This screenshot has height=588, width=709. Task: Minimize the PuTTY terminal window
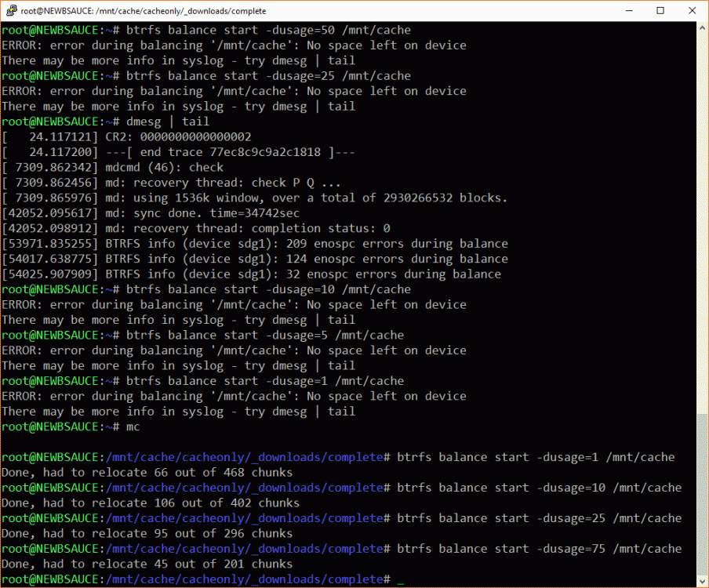pos(629,10)
